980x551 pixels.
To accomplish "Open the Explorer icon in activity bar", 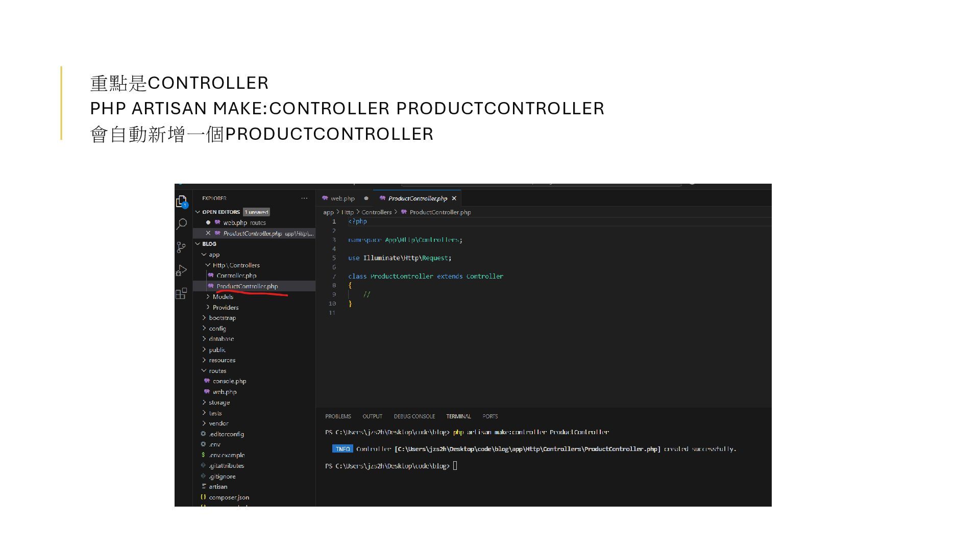I will pyautogui.click(x=182, y=202).
